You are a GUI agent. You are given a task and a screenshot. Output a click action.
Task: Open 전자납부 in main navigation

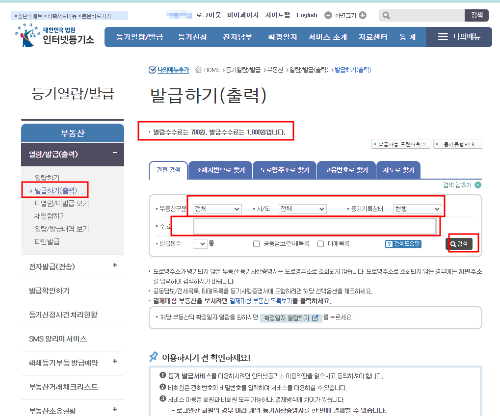tap(237, 37)
